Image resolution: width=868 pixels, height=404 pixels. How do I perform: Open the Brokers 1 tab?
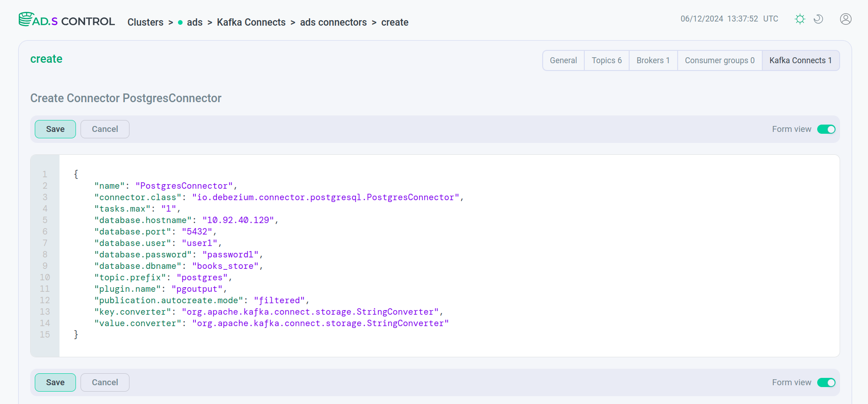[653, 60]
